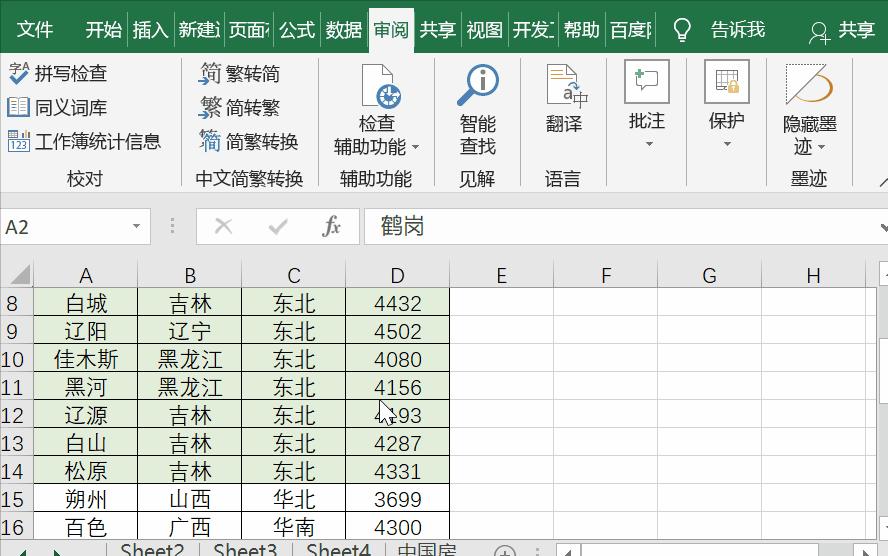888x556 pixels.
Task: Select cell containing 松原
Action: [86, 471]
